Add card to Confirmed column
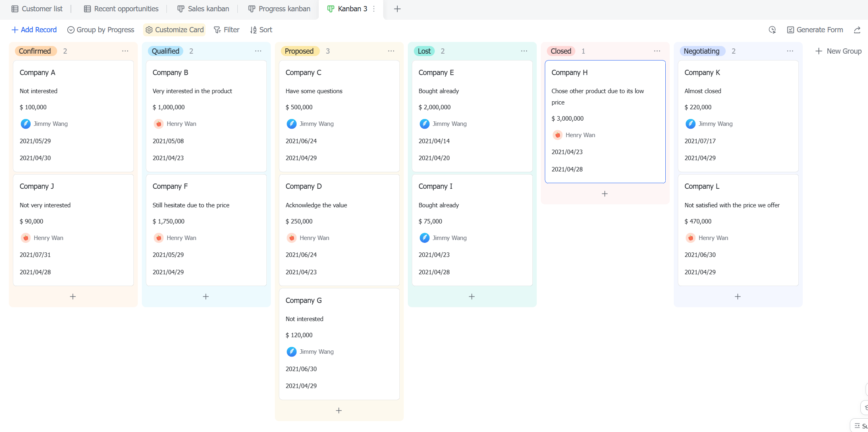868x432 pixels. tap(73, 297)
